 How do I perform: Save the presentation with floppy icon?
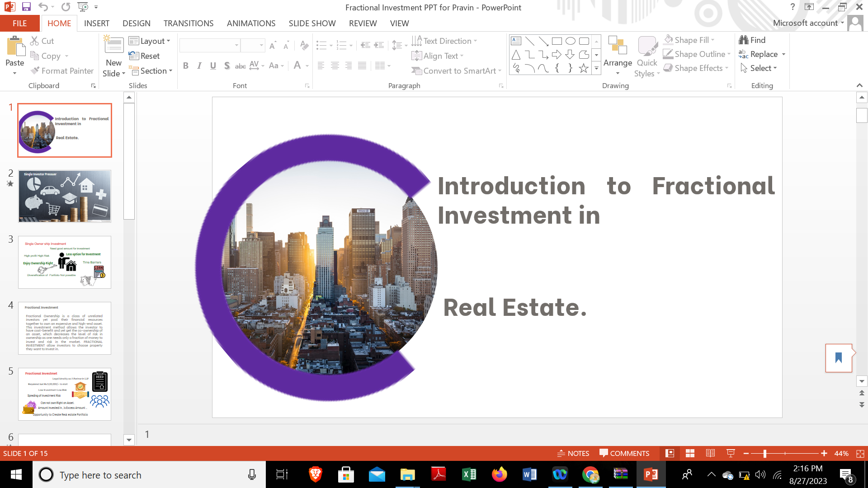click(x=26, y=7)
